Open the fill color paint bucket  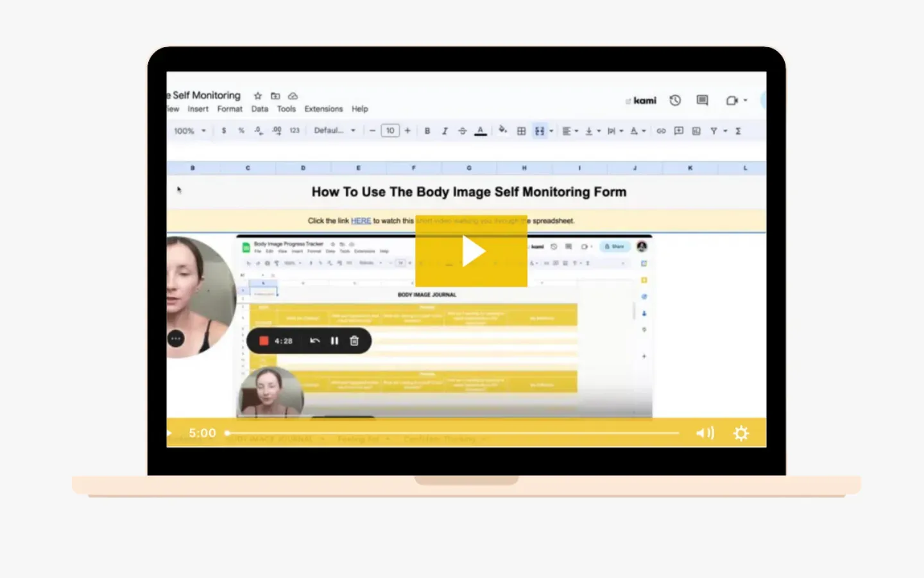502,130
